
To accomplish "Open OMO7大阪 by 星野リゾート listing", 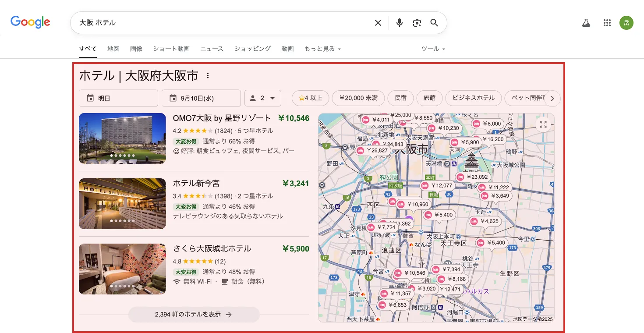I will pyautogui.click(x=222, y=118).
